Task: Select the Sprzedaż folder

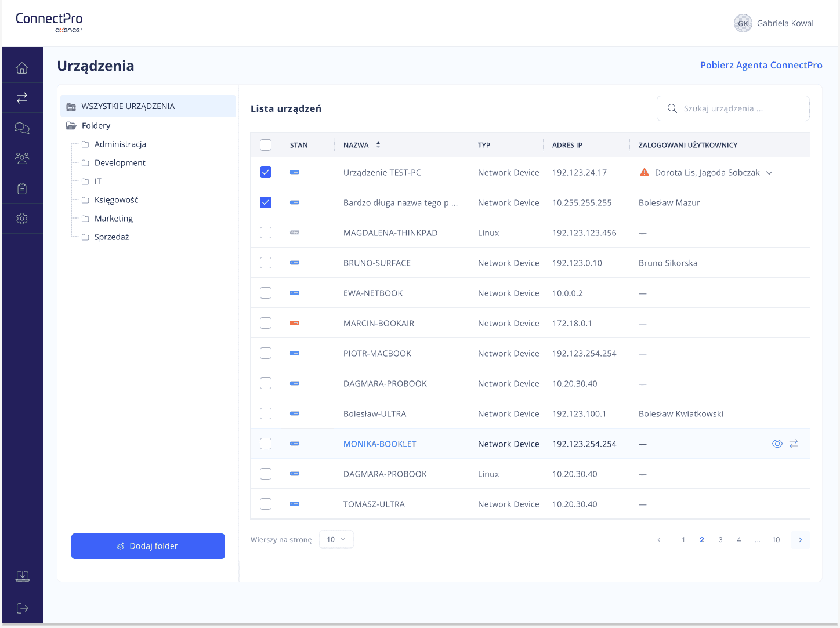Action: [112, 237]
